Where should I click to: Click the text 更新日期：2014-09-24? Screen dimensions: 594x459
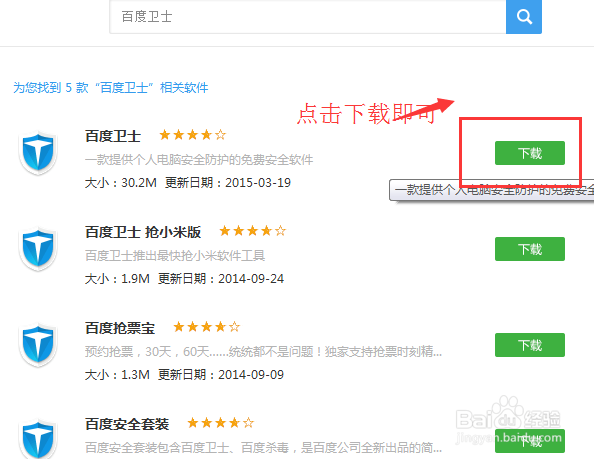(x=221, y=279)
